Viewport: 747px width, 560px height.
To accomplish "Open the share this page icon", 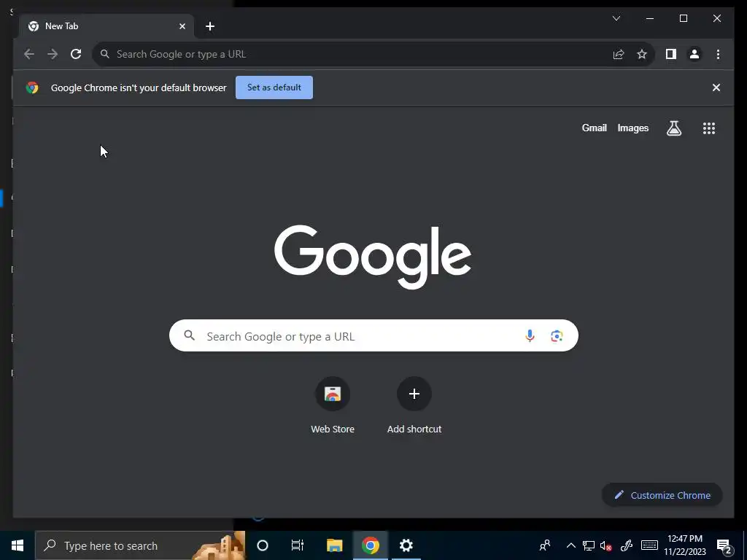I will [x=619, y=54].
